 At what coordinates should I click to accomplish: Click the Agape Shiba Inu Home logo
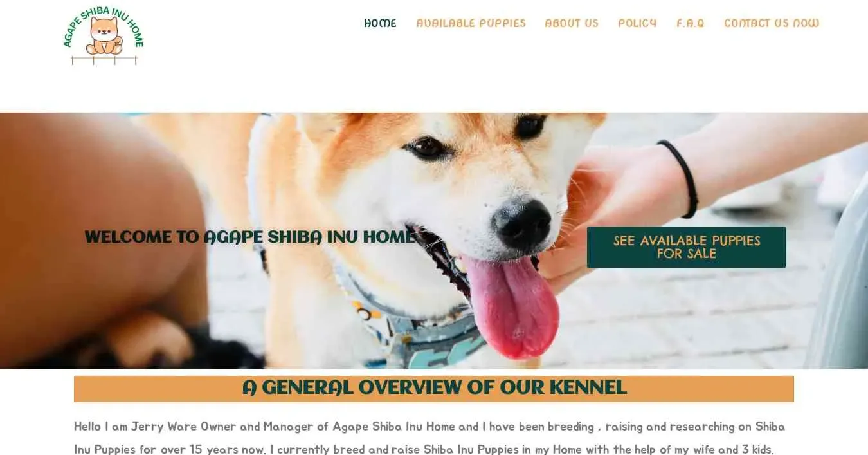click(104, 36)
